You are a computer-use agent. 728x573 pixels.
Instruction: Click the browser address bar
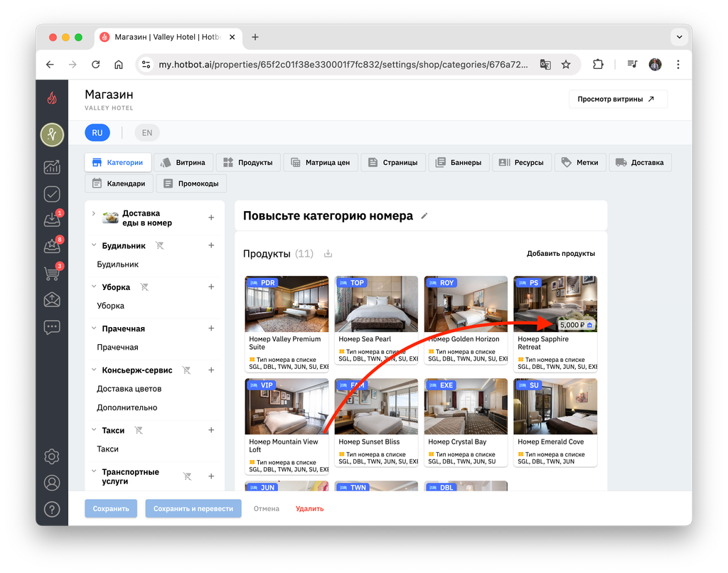click(343, 65)
